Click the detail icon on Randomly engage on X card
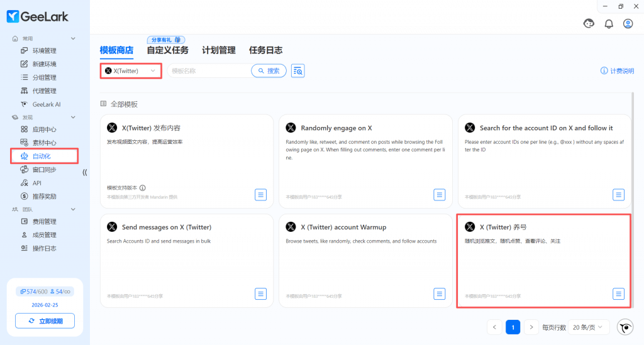This screenshot has width=644, height=345. pos(440,195)
